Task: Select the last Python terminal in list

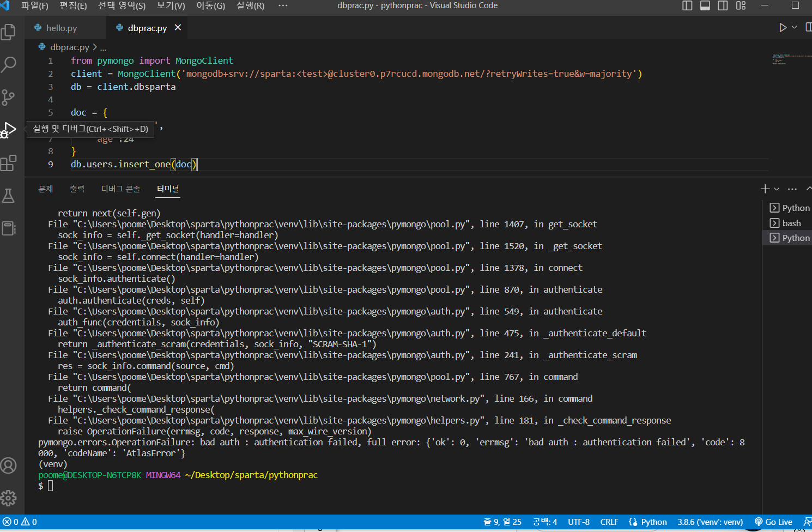Action: point(789,238)
